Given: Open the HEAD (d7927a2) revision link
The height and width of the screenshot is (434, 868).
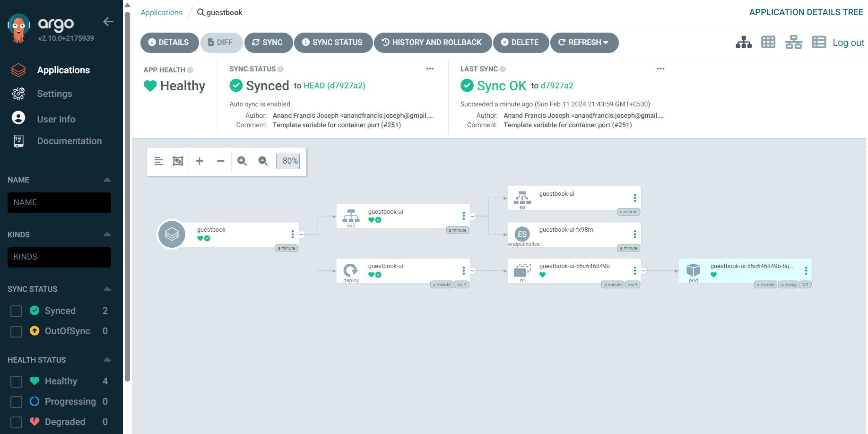Looking at the screenshot, I should [x=334, y=86].
